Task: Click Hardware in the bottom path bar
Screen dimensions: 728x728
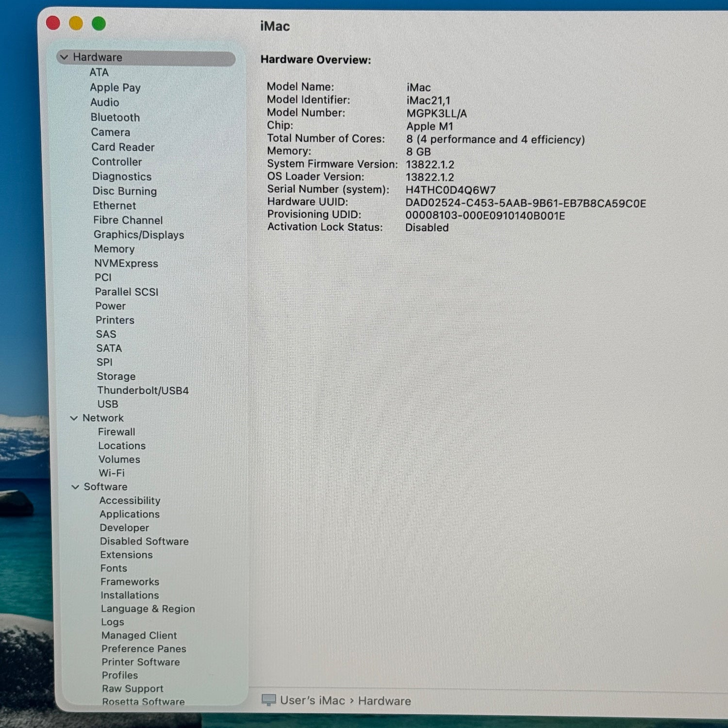Action: 384,701
